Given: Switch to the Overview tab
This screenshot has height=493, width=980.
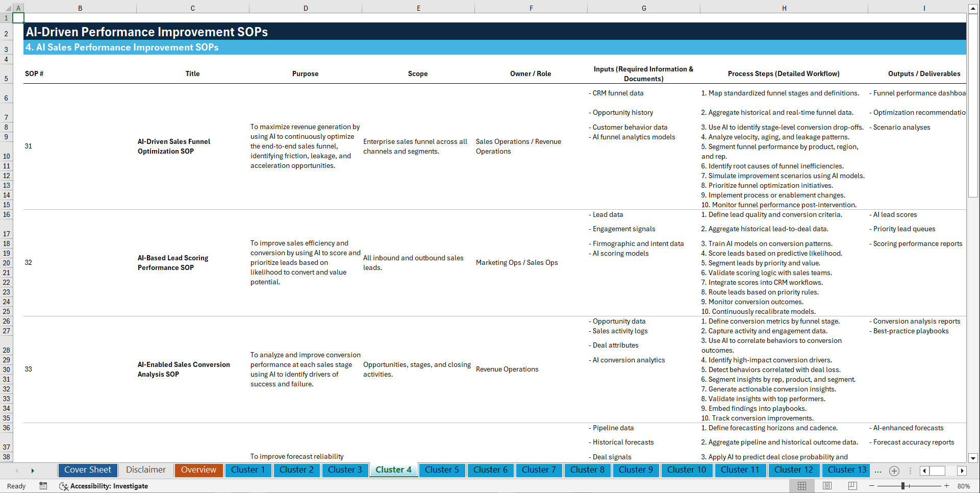Looking at the screenshot, I should tap(198, 470).
